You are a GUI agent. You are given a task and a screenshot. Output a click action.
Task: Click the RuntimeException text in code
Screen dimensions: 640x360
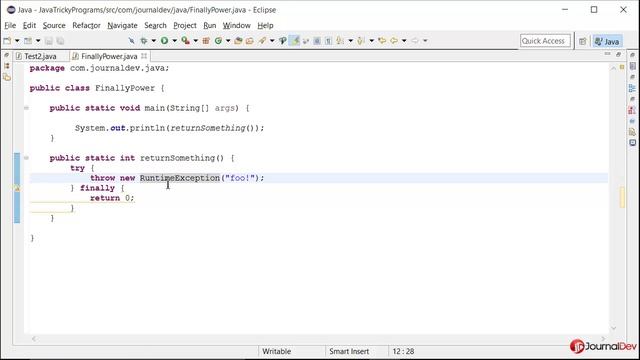pos(180,178)
